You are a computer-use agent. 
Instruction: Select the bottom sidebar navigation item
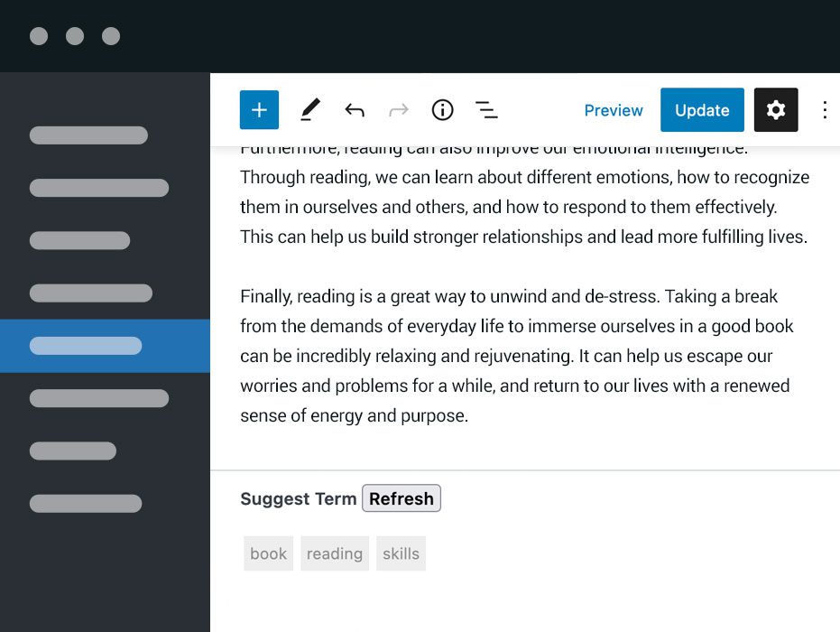point(86,503)
